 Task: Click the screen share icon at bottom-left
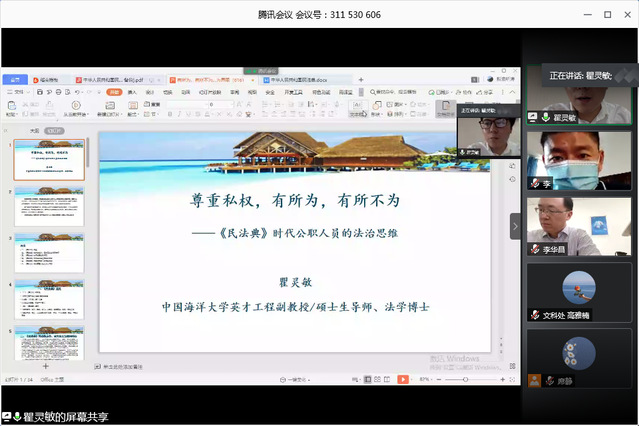[7, 416]
